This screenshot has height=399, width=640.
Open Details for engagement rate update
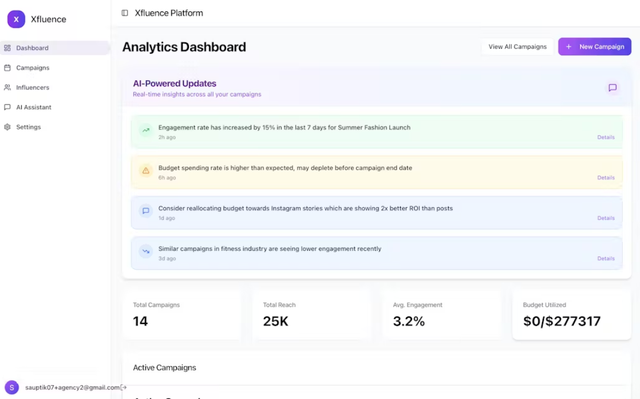pyautogui.click(x=606, y=137)
